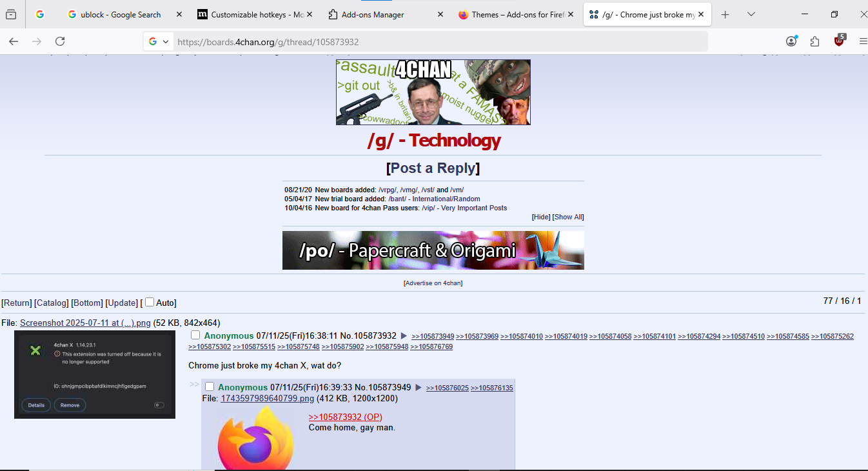
Task: Hide the announcements with Hide link
Action: [541, 217]
